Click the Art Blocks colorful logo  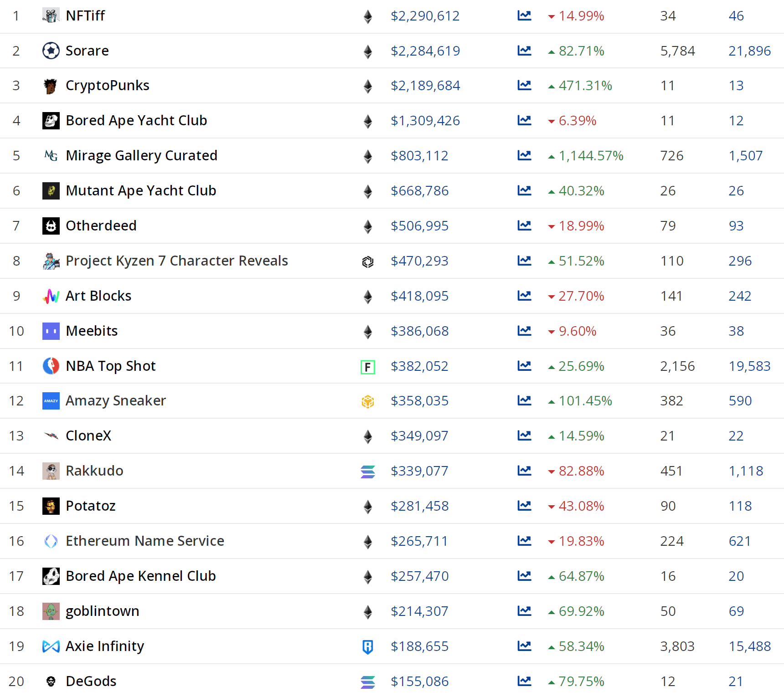click(51, 296)
